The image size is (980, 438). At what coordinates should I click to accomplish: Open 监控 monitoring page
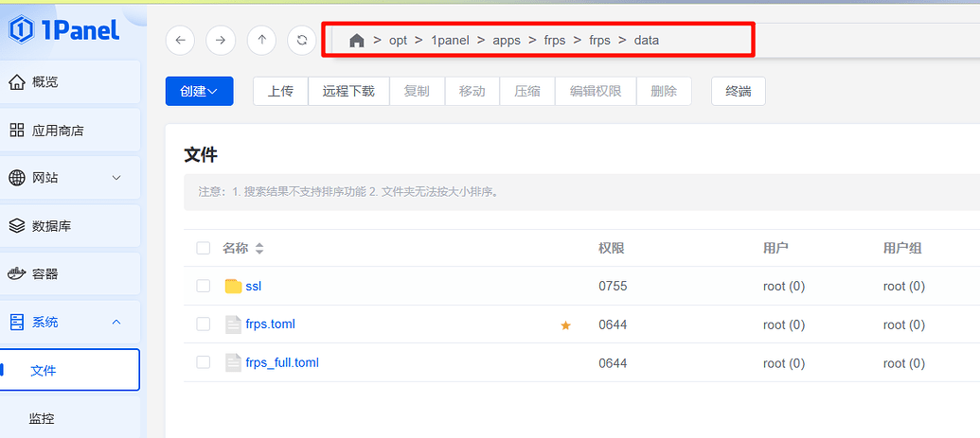[70, 418]
